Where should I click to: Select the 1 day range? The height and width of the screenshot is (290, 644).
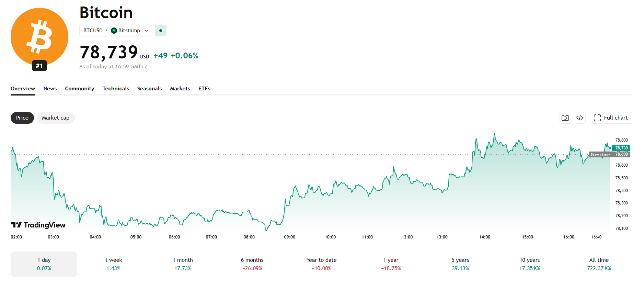(x=44, y=264)
